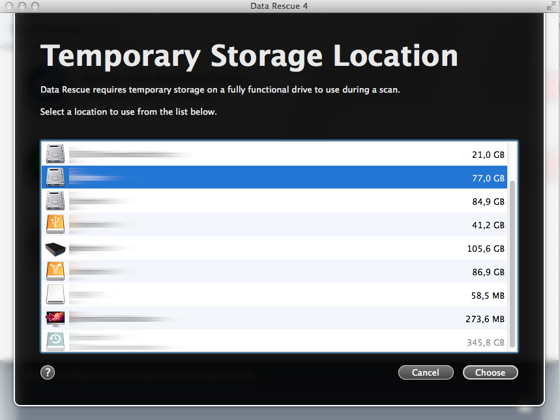
Task: Select the 84,9 GB size value
Action: pyautogui.click(x=488, y=202)
